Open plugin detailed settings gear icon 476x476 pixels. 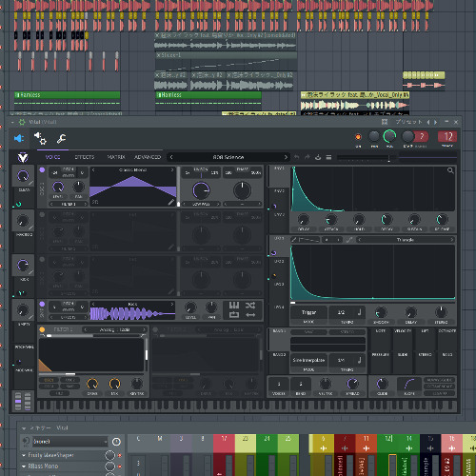point(40,138)
